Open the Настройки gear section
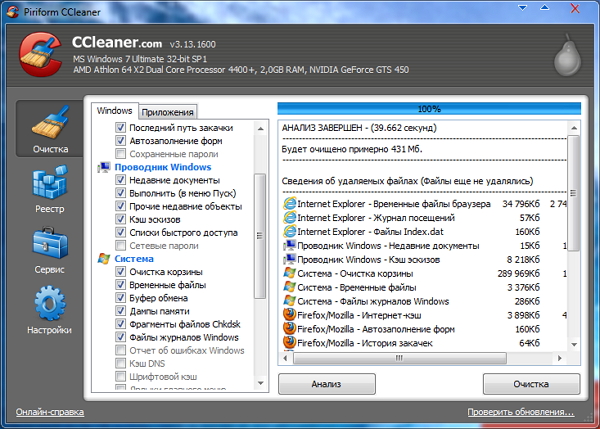The width and height of the screenshot is (600, 429). coord(50,310)
